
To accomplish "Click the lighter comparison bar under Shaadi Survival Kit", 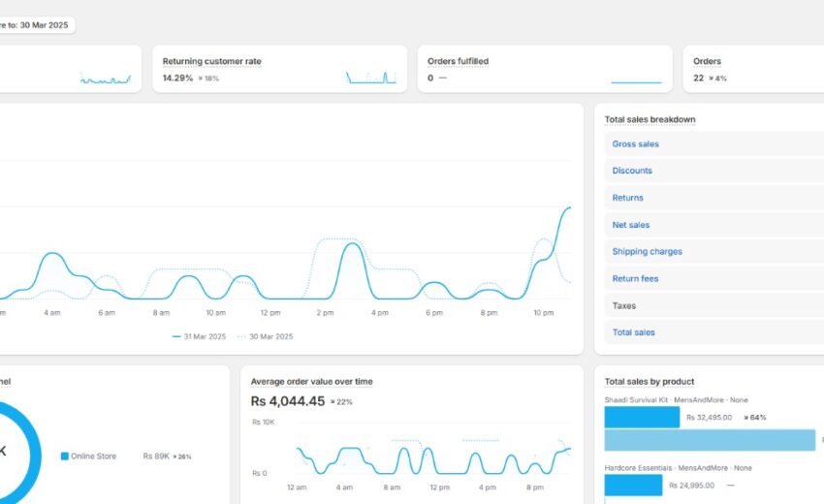I will 710,440.
